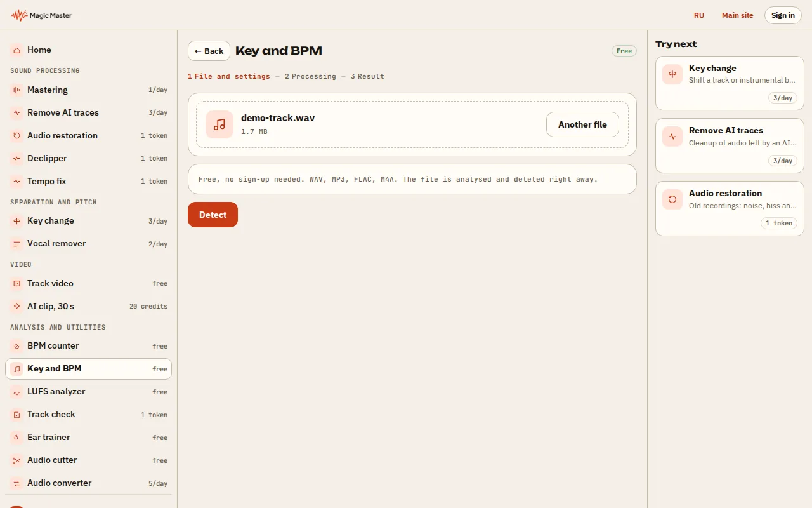Go Back using the Back button

(209, 51)
